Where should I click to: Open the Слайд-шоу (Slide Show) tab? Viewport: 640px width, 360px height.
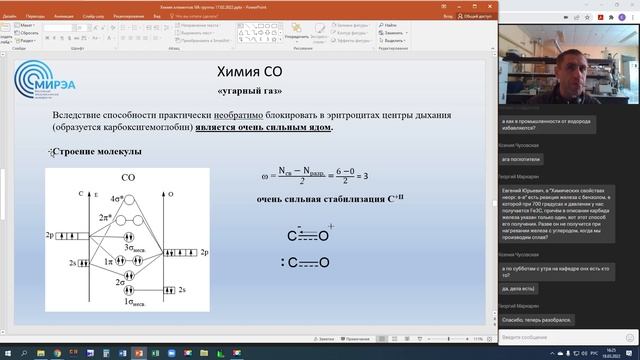point(93,16)
